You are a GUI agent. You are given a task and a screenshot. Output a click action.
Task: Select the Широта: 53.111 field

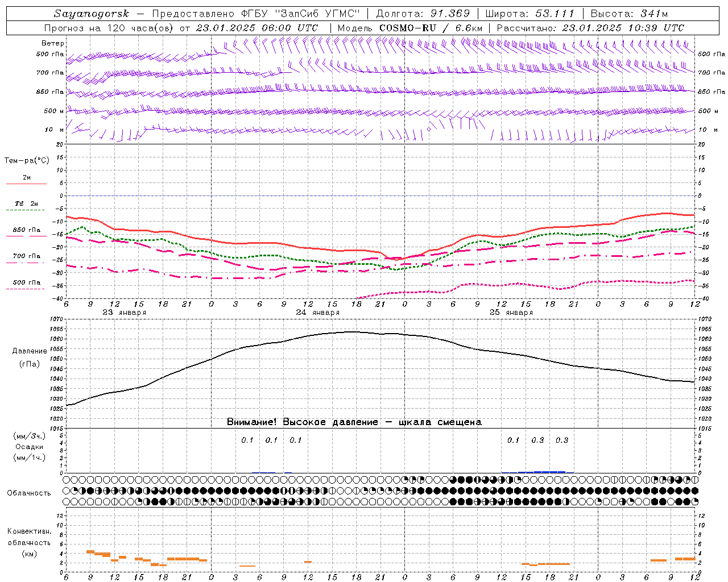point(530,14)
